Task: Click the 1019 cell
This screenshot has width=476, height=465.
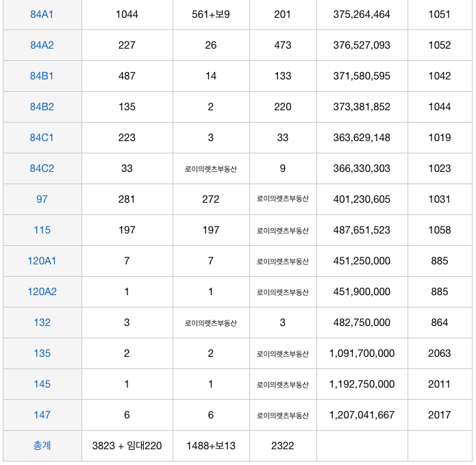Action: coord(439,138)
